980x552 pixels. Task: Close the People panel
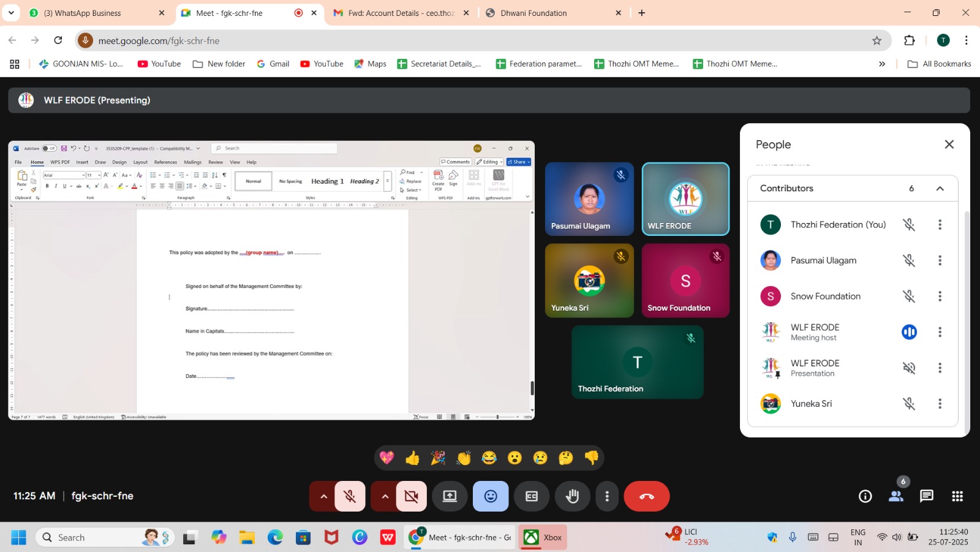(x=949, y=145)
